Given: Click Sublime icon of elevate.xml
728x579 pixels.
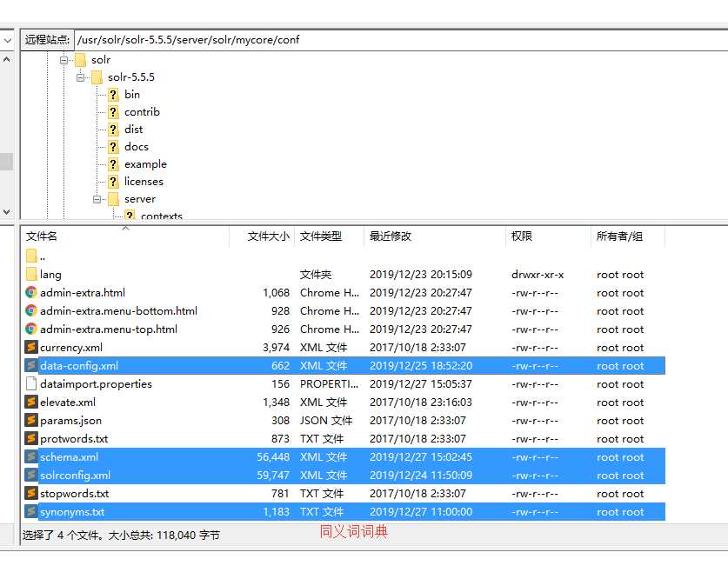Looking at the screenshot, I should [x=31, y=402].
